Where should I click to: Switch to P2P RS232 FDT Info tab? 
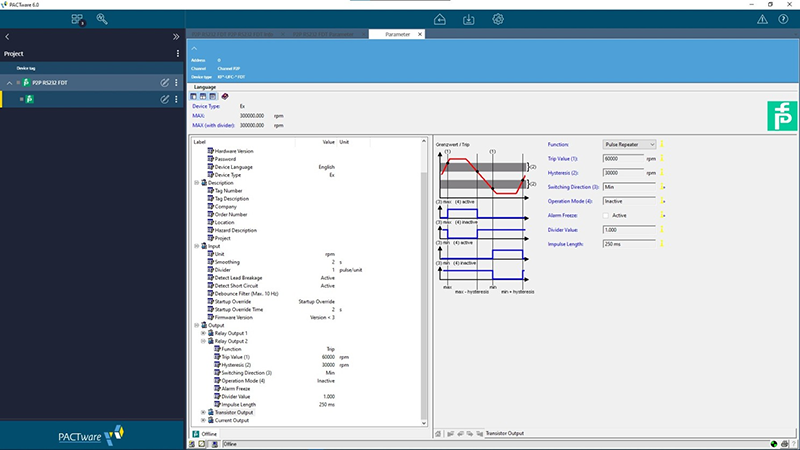[x=232, y=34]
